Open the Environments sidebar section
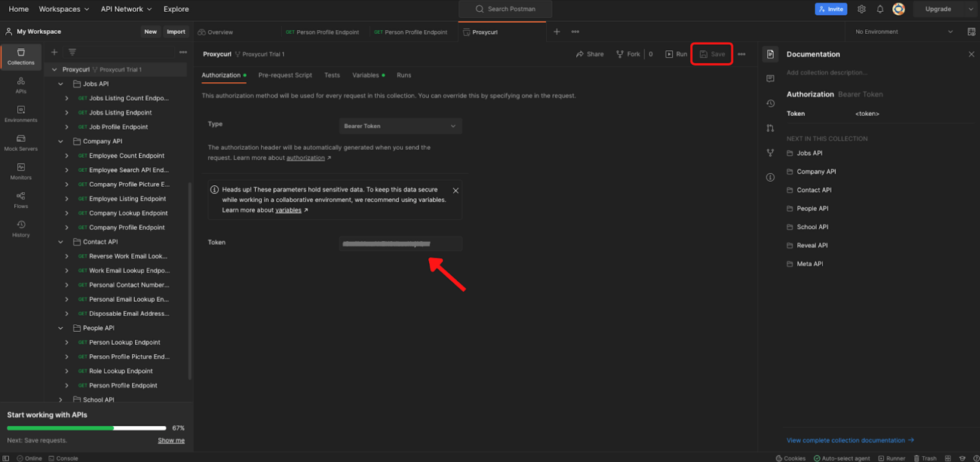The width and height of the screenshot is (980, 462). pos(21,114)
